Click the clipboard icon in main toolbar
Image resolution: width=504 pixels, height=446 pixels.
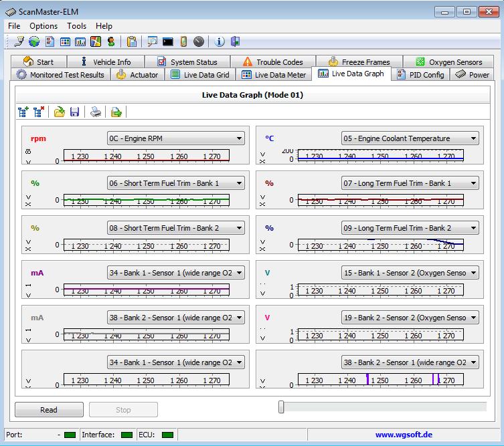click(132, 41)
